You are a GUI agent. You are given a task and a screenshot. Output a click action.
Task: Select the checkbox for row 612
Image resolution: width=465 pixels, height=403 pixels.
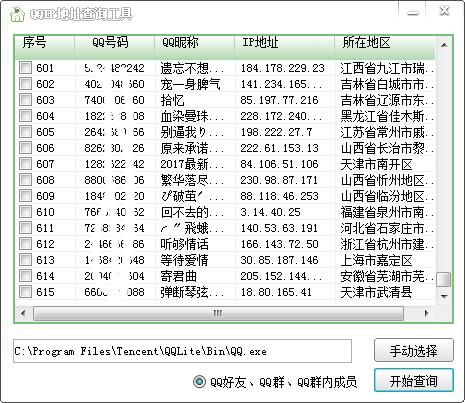(25, 243)
